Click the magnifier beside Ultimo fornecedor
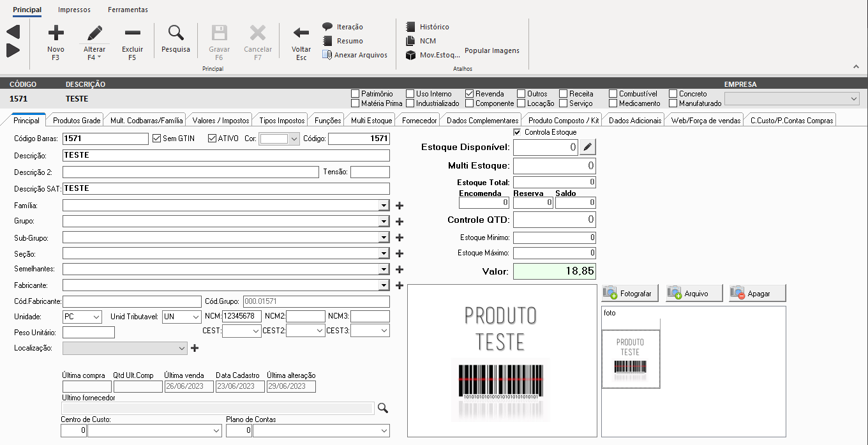This screenshot has width=868, height=445. point(382,408)
